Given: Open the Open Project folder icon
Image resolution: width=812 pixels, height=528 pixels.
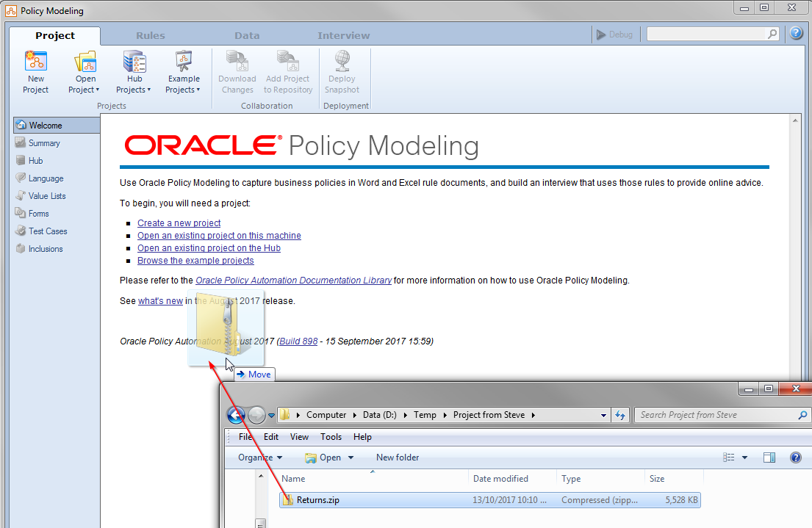Looking at the screenshot, I should pos(85,61).
